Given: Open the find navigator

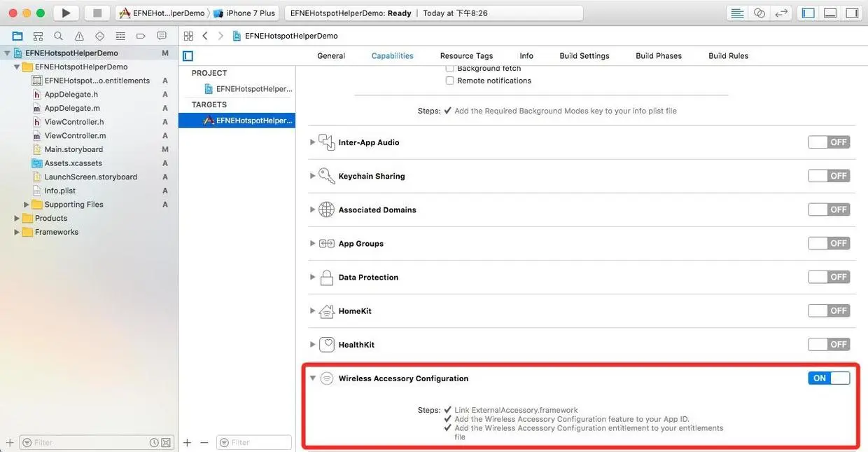Looking at the screenshot, I should 59,36.
